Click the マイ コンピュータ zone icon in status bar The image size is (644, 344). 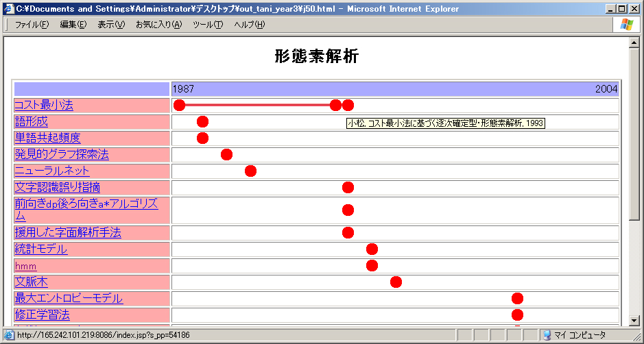(547, 335)
